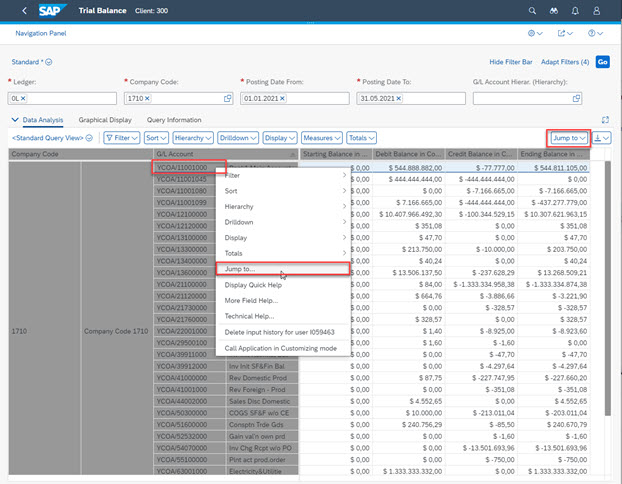This screenshot has height=484, width=622.
Task: Collapse the Data Analysis section chevron
Action: point(15,119)
